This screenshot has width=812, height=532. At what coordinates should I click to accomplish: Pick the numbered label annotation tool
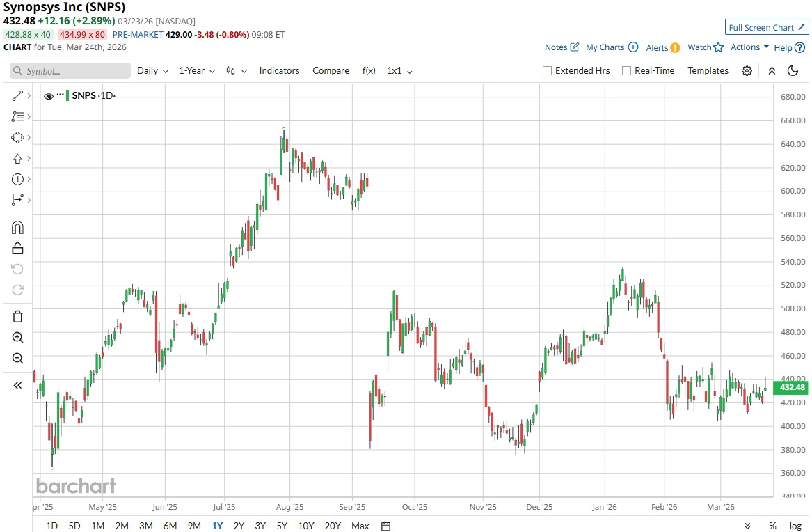(17, 179)
